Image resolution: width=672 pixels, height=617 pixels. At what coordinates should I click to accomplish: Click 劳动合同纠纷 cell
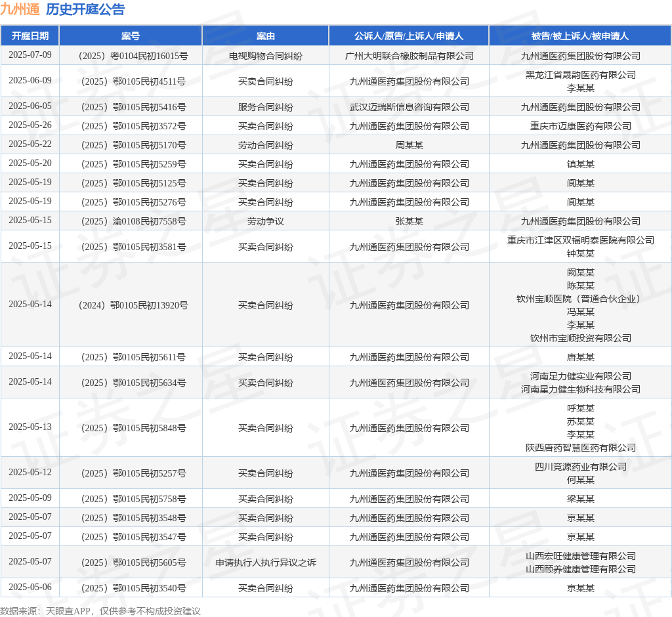pyautogui.click(x=266, y=145)
